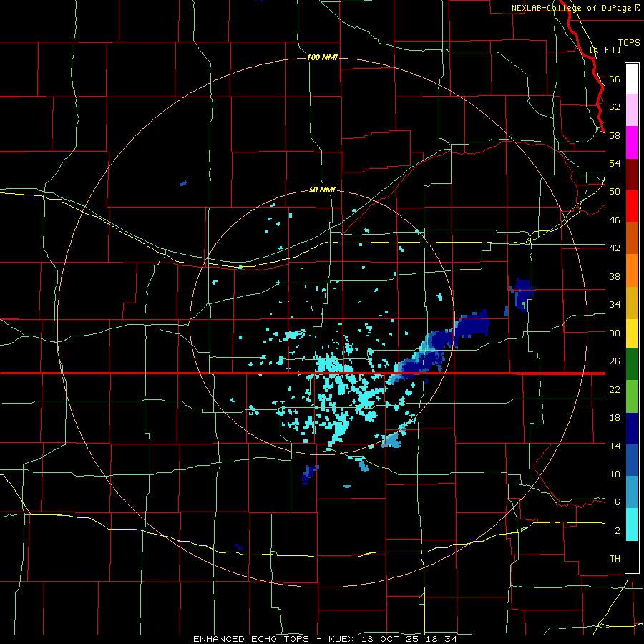
Task: Select the bright red legend color band
Action: (632, 206)
